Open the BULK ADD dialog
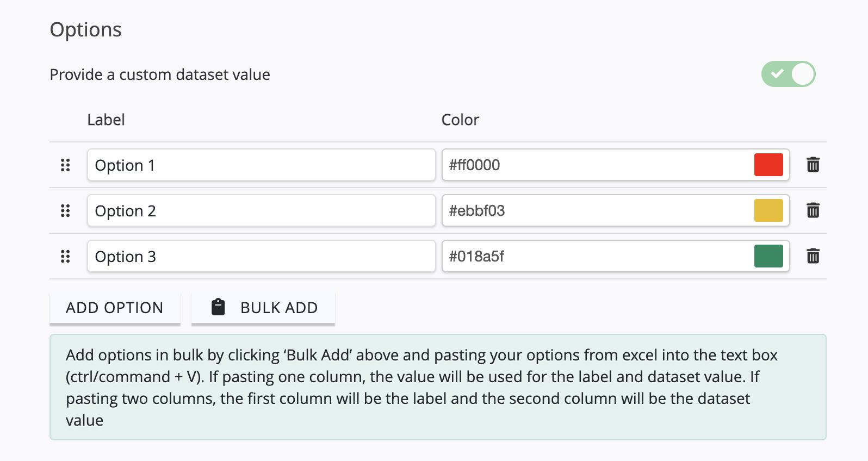This screenshot has height=461, width=868. point(263,308)
